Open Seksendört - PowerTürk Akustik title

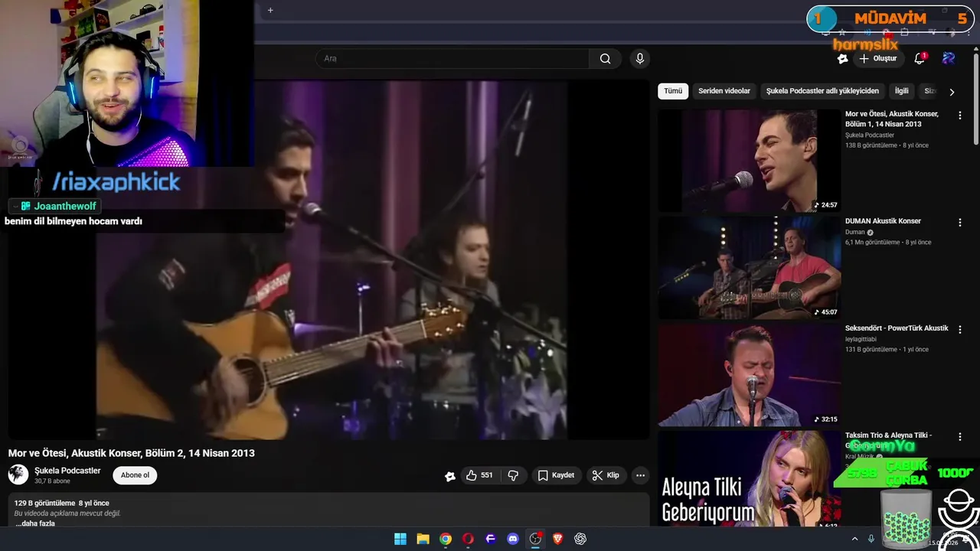coord(897,328)
